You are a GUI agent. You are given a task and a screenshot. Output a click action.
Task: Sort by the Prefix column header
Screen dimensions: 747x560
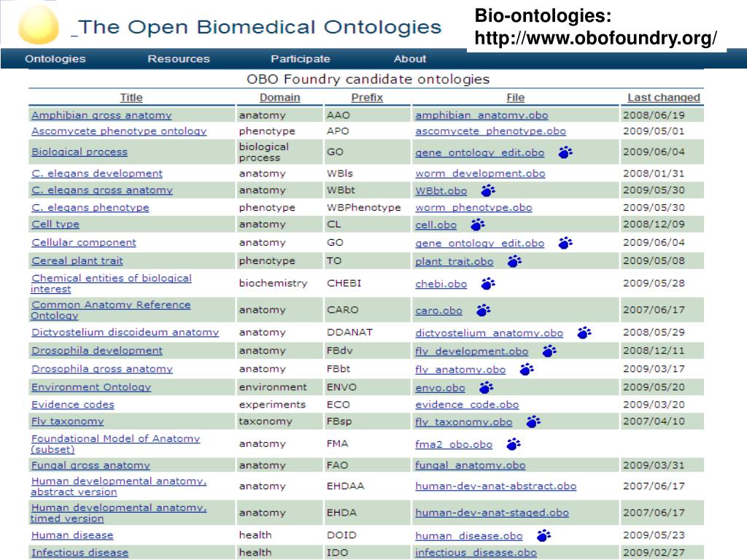coord(367,97)
